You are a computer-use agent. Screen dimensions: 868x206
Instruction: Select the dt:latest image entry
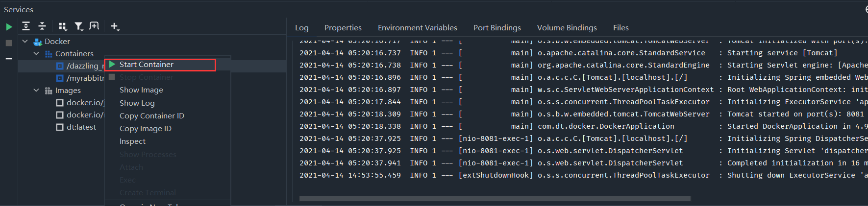[x=81, y=127]
